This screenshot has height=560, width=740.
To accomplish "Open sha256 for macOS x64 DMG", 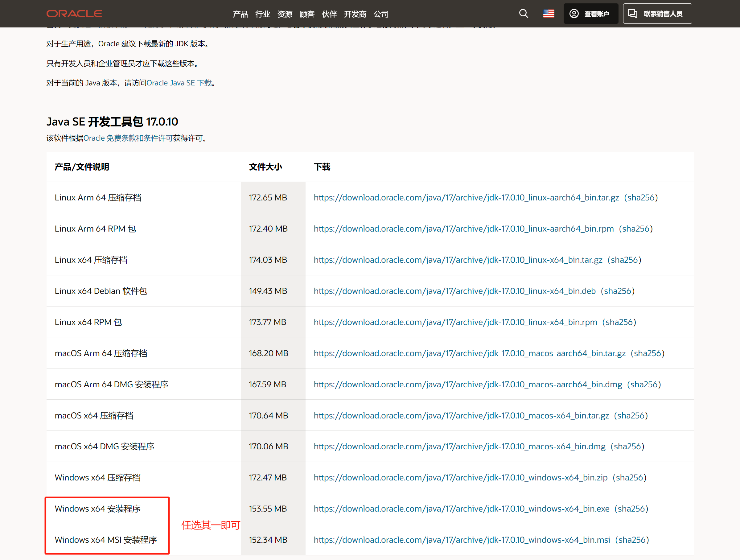I will [627, 446].
